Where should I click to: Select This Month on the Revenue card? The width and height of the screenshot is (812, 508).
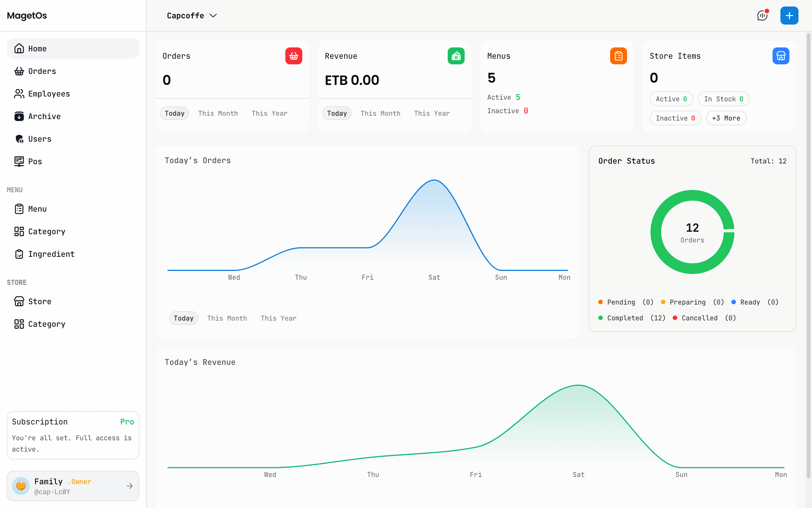(x=381, y=113)
